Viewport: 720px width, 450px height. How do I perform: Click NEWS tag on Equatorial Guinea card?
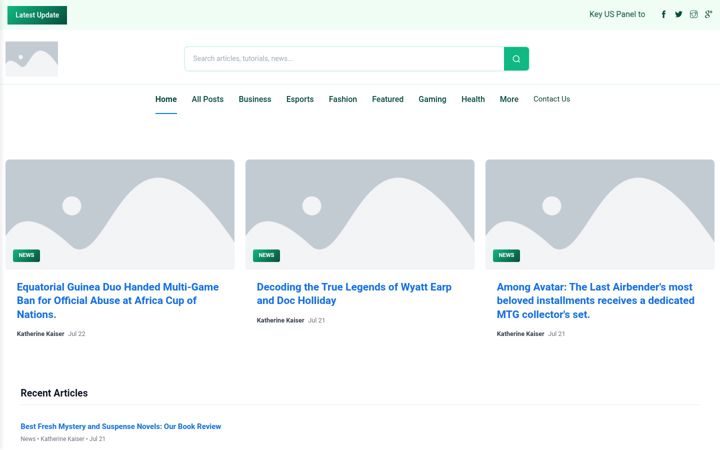point(26,255)
